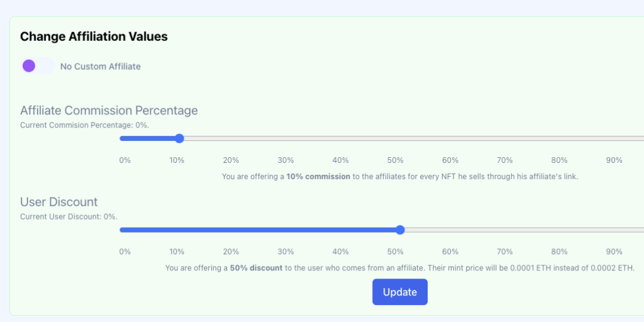Toggle the No Custom Affiliate switch
644x322 pixels.
click(x=37, y=66)
